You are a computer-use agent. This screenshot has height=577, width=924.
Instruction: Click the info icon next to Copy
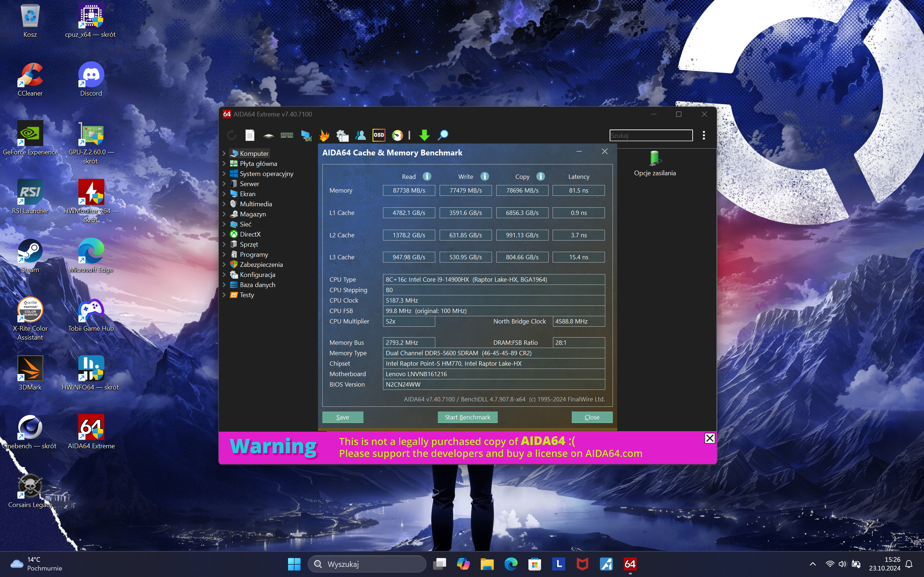[540, 176]
